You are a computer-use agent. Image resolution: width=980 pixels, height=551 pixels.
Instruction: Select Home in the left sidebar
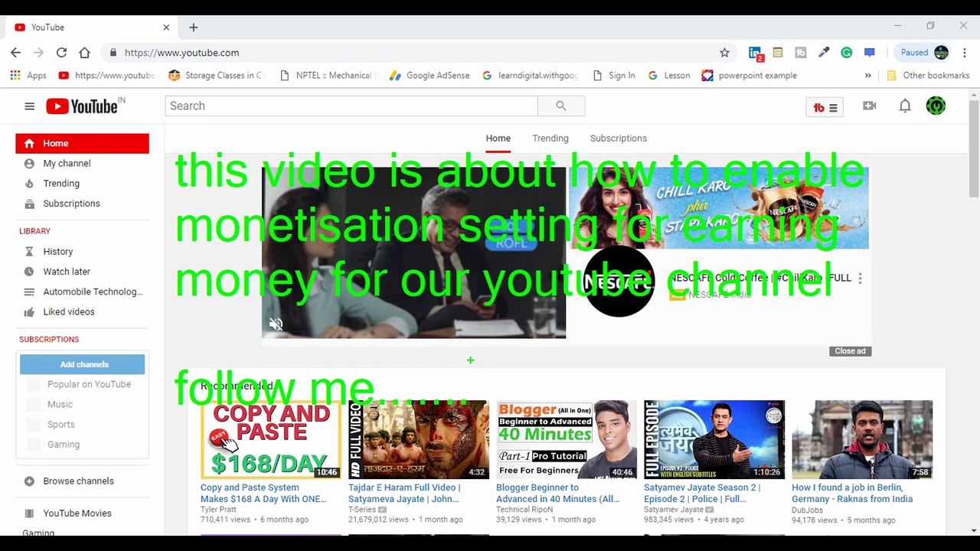(82, 143)
